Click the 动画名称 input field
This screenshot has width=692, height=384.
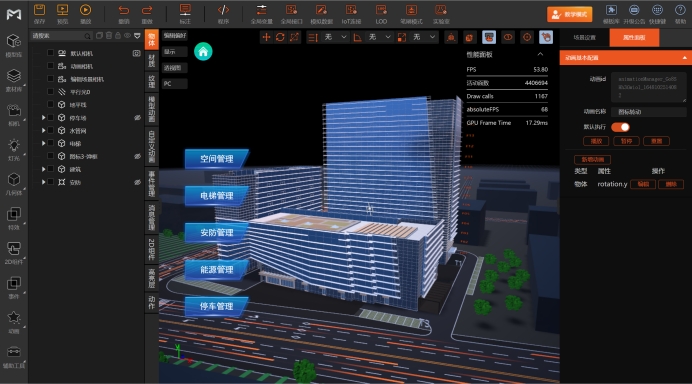coord(648,112)
